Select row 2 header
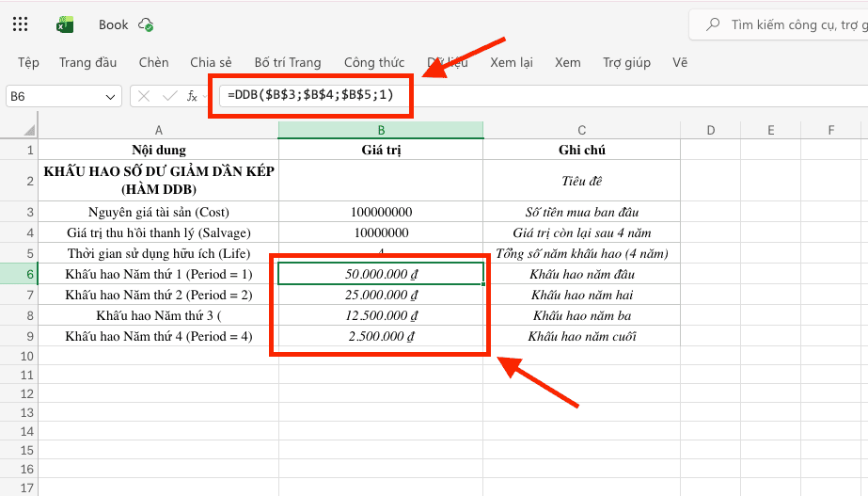 [19, 181]
